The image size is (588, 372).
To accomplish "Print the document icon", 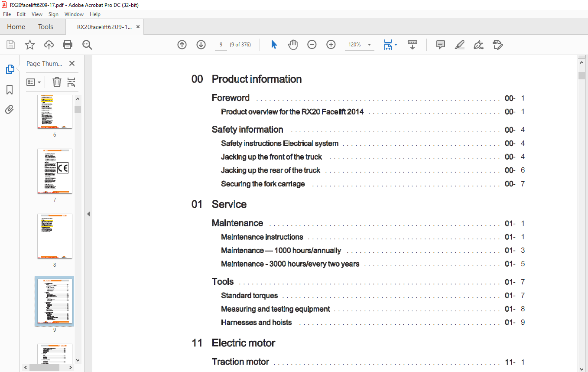I will pyautogui.click(x=68, y=45).
